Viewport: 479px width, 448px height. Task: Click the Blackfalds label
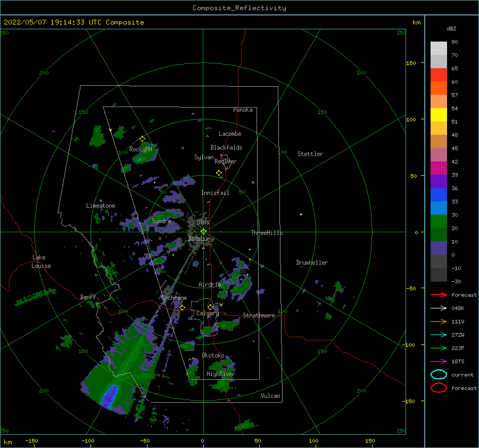[226, 148]
